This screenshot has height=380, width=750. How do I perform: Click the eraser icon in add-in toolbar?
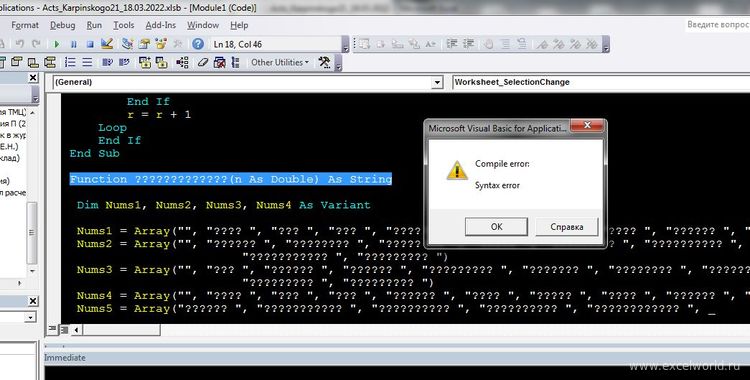click(203, 62)
